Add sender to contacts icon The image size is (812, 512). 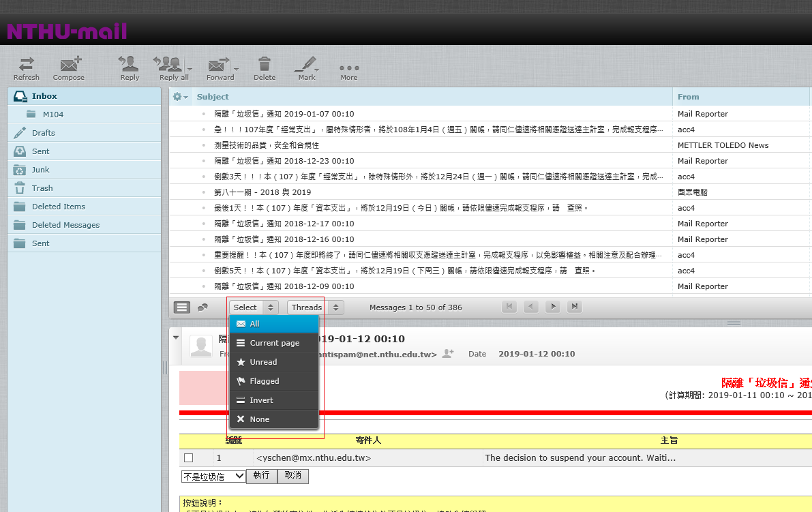coord(448,354)
